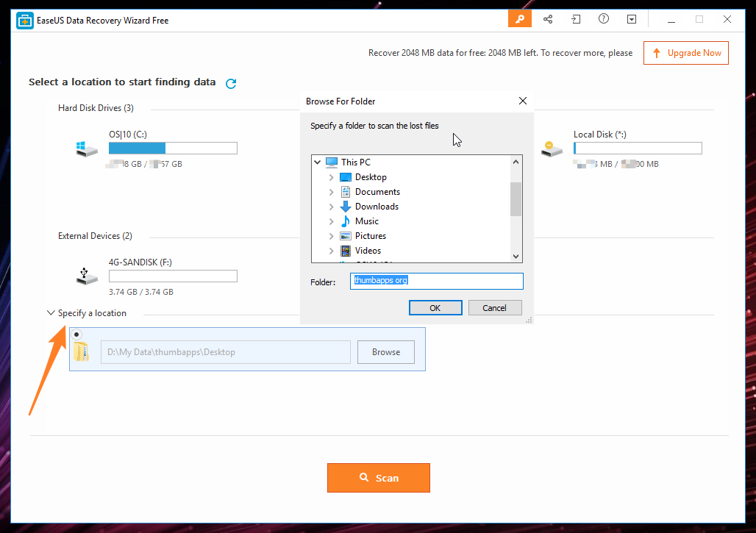Click the folder tree scroll down arrow
This screenshot has width=756, height=533.
(x=516, y=257)
